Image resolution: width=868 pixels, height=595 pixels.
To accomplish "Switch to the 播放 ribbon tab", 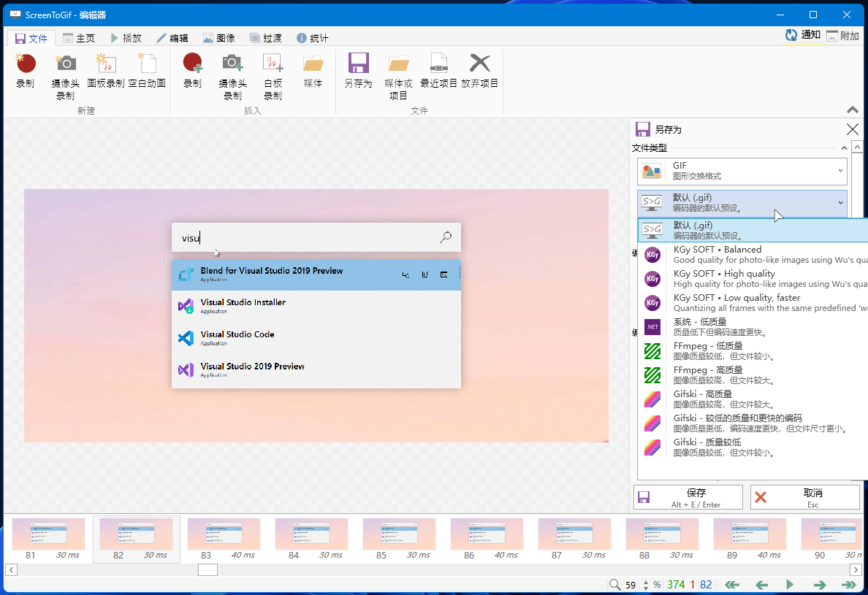I will [126, 38].
